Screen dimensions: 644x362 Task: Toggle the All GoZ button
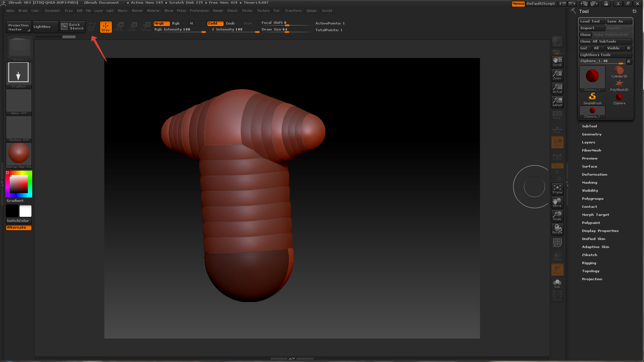(598, 48)
